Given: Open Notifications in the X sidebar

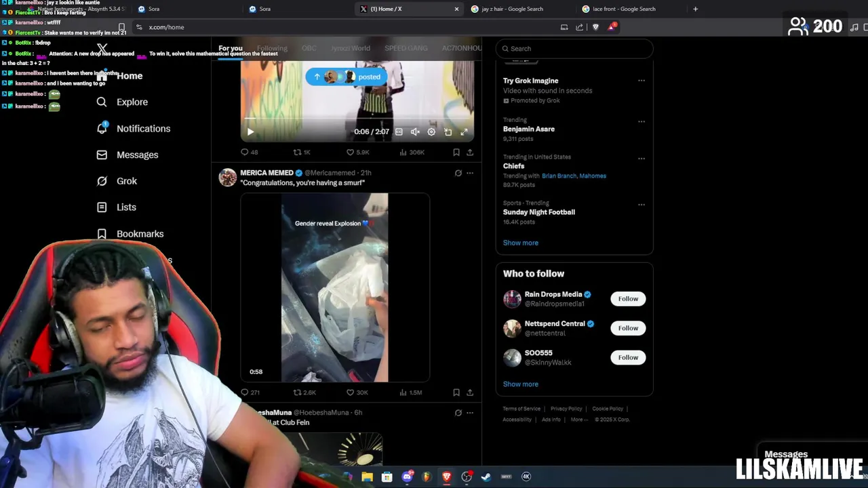Looking at the screenshot, I should (x=133, y=128).
